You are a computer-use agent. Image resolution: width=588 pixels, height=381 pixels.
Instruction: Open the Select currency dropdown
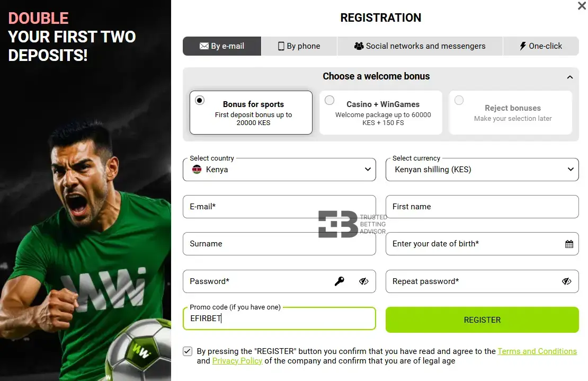(x=482, y=170)
